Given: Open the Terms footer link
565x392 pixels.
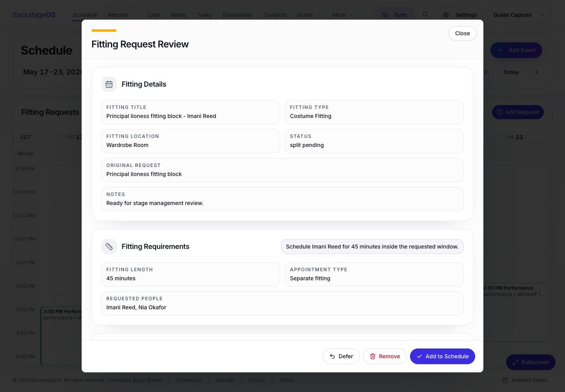Looking at the screenshot, I should (x=286, y=380).
